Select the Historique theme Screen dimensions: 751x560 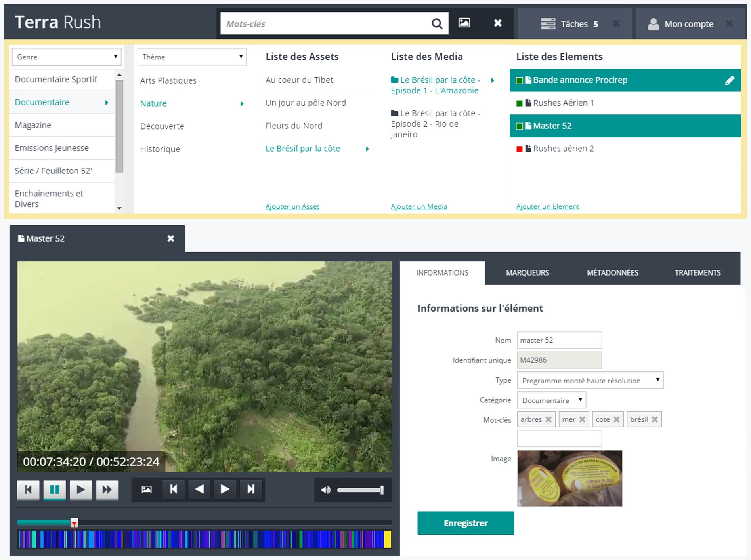(160, 149)
